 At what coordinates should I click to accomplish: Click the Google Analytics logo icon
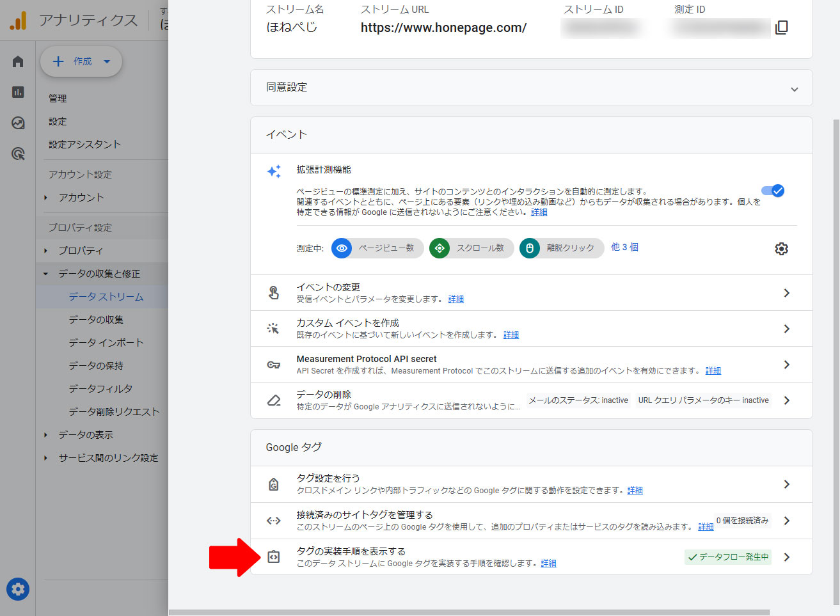coord(18,20)
